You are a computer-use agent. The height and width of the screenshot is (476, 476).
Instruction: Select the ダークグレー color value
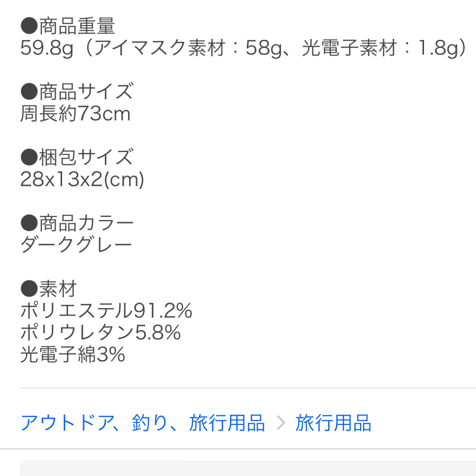pos(76,245)
